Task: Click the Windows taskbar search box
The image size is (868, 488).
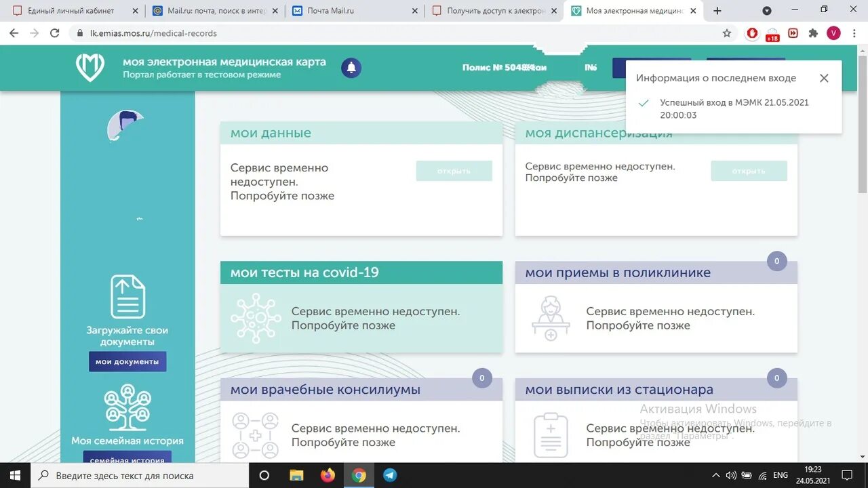Action: click(140, 475)
